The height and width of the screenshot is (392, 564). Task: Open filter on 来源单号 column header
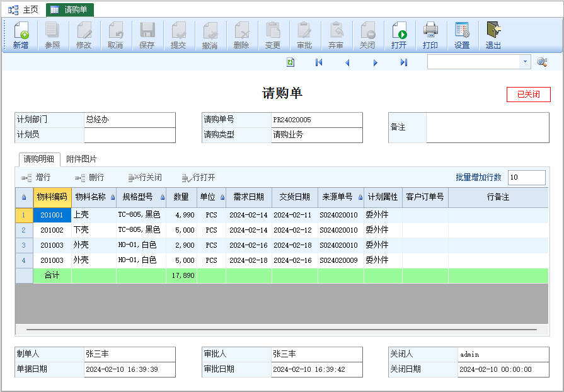click(359, 198)
